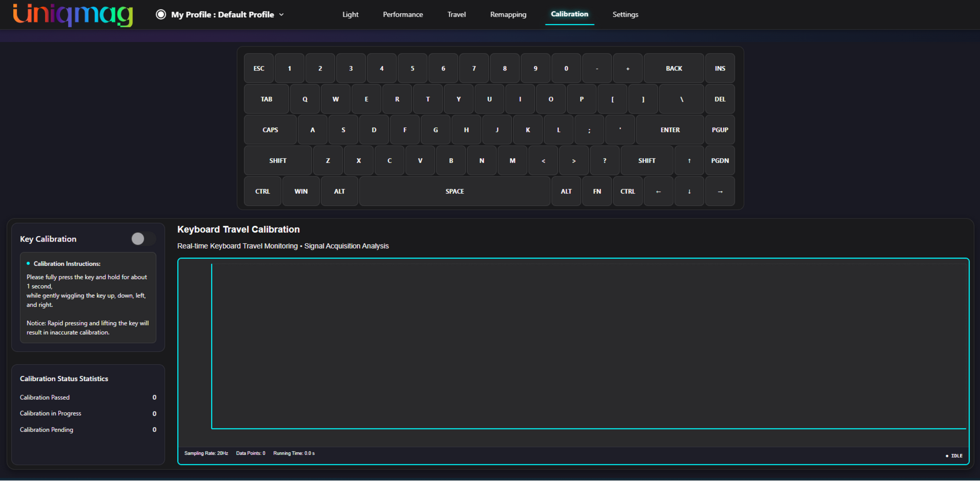Open the Performance tab
980x481 pixels.
point(403,15)
